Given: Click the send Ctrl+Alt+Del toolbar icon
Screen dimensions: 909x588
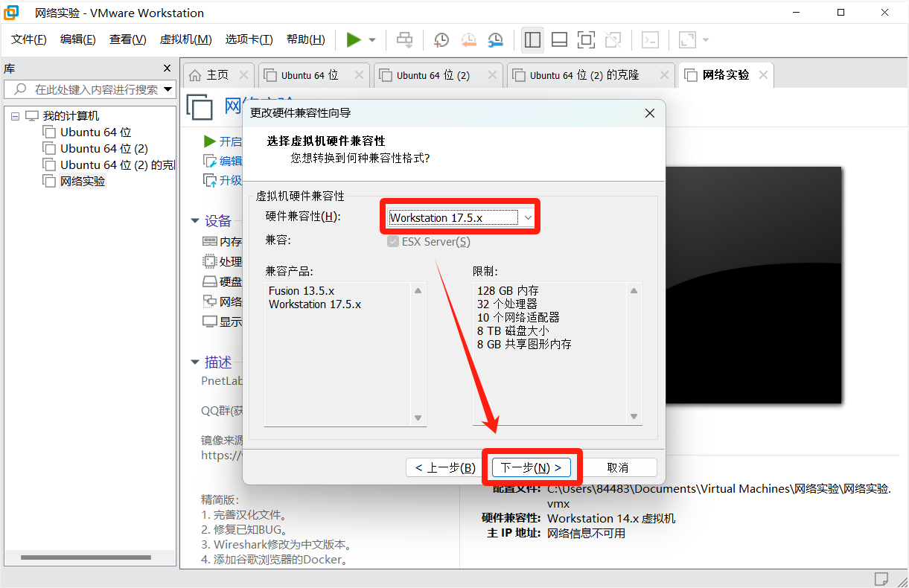Looking at the screenshot, I should click(x=404, y=39).
